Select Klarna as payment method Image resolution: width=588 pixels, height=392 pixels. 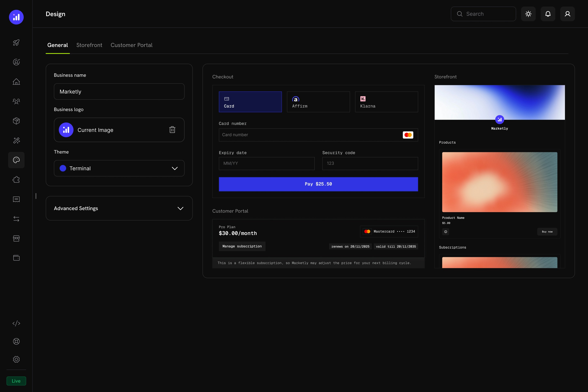click(x=386, y=102)
